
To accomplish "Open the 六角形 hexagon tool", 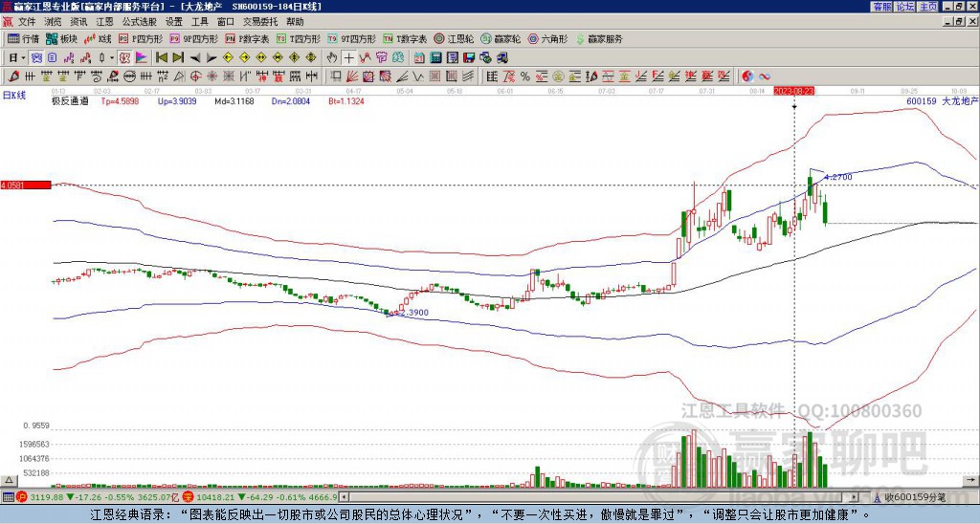I will (x=548, y=38).
